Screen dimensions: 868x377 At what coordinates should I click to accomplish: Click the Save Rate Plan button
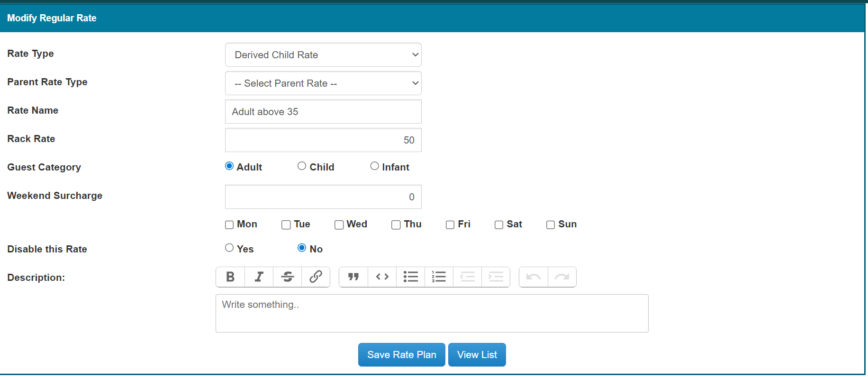[401, 355]
